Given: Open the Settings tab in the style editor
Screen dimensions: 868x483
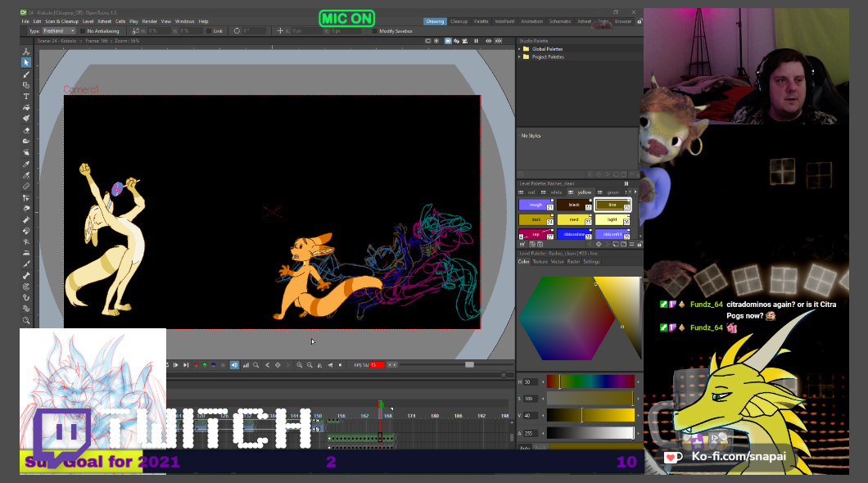Looking at the screenshot, I should (x=591, y=262).
